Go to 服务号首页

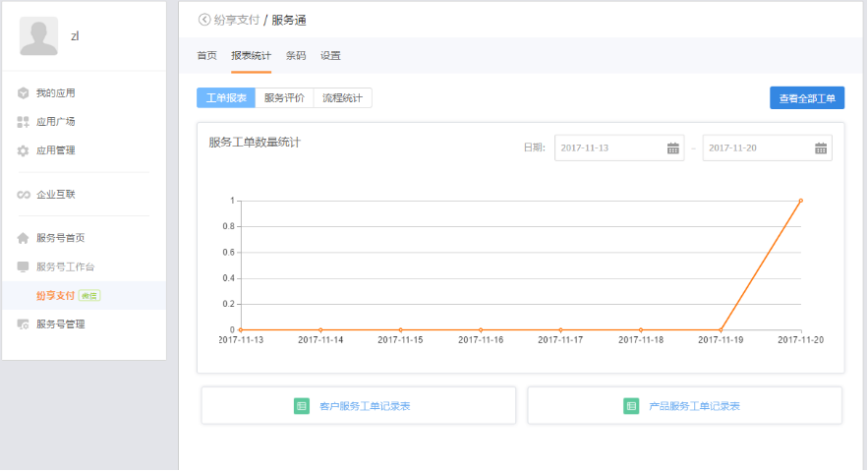click(x=60, y=238)
